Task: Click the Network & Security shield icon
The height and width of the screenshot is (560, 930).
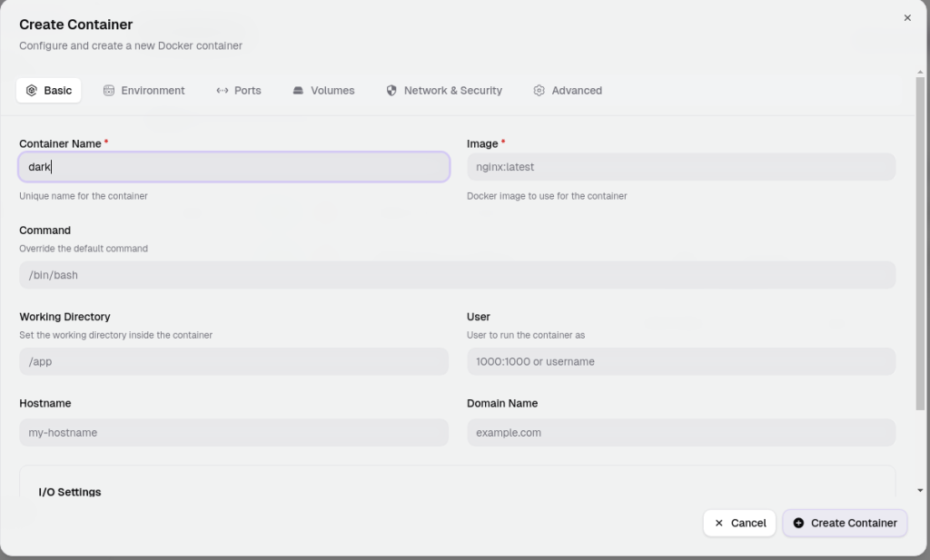Action: [x=391, y=91]
